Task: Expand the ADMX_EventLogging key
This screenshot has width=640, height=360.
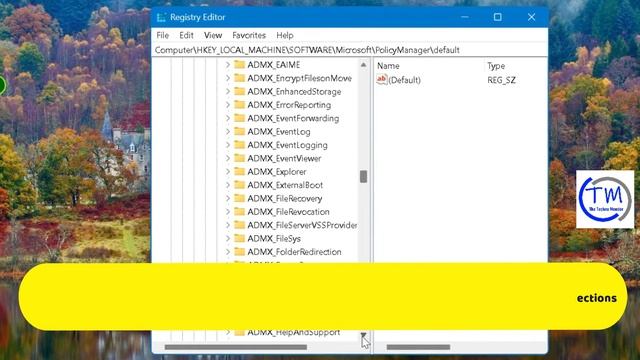Action: click(228, 145)
